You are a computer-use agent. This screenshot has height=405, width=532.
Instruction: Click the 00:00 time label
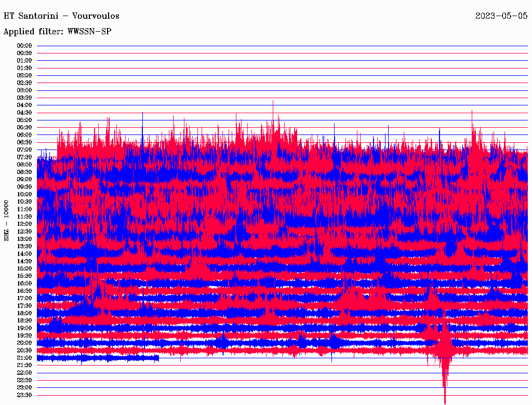[x=24, y=46]
